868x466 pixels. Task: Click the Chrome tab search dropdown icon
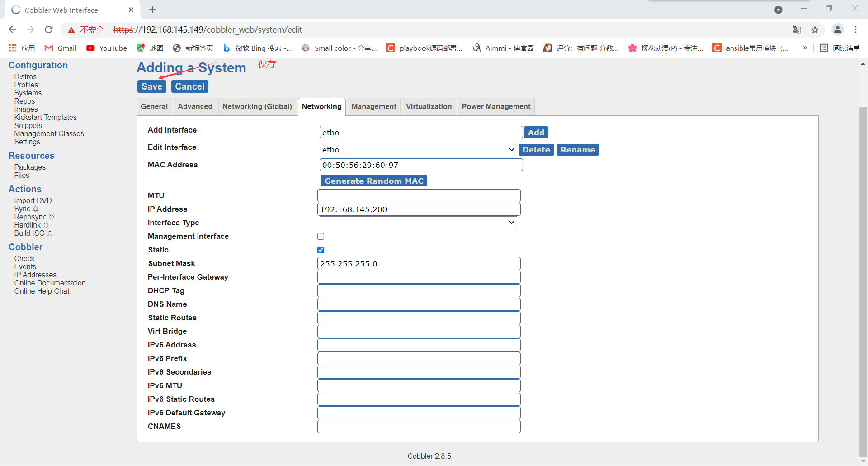tap(778, 10)
